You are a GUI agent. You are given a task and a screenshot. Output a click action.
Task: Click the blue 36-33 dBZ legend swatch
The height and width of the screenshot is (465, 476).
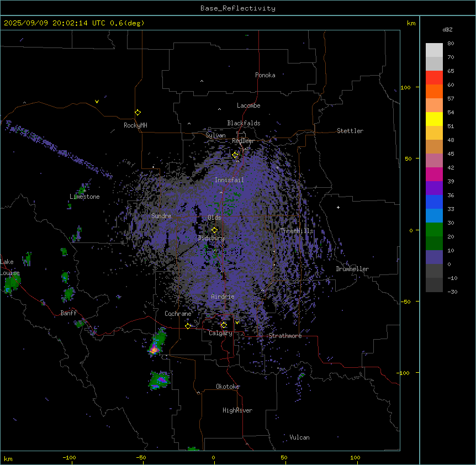pos(434,202)
